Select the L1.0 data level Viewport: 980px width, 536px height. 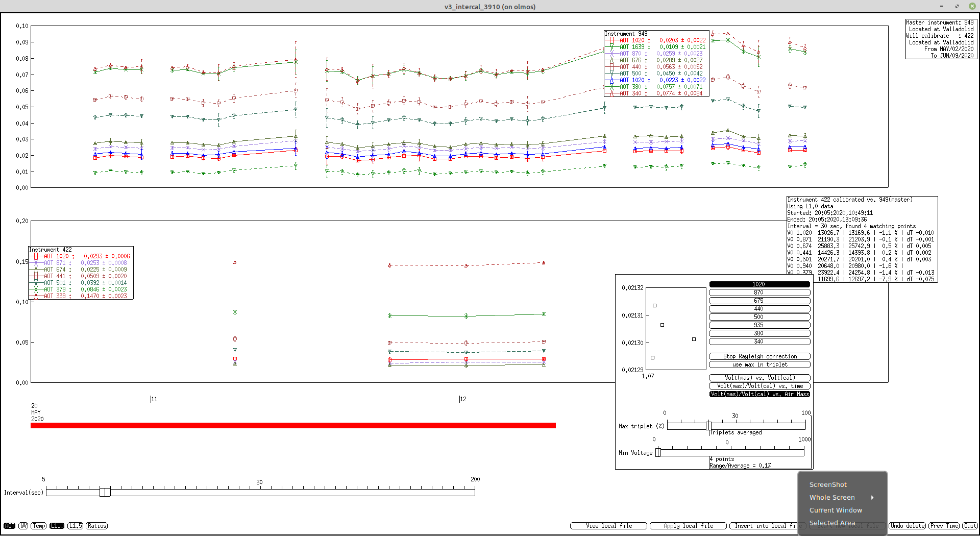click(57, 526)
